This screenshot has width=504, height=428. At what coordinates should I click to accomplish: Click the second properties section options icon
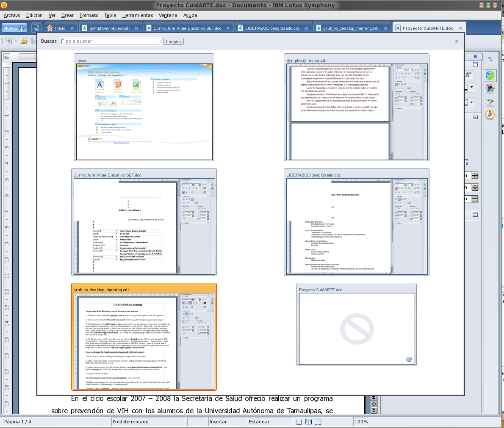click(475, 117)
